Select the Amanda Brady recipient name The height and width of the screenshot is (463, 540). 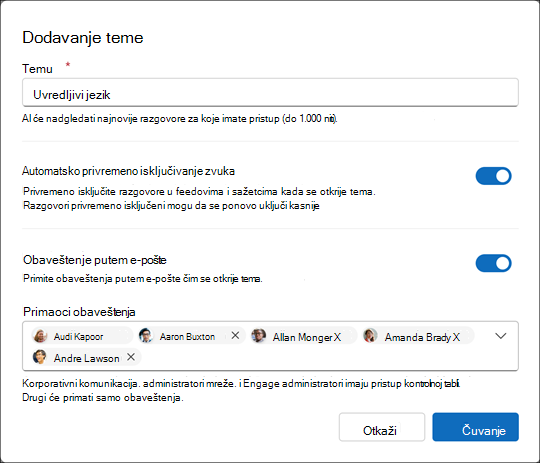[418, 337]
